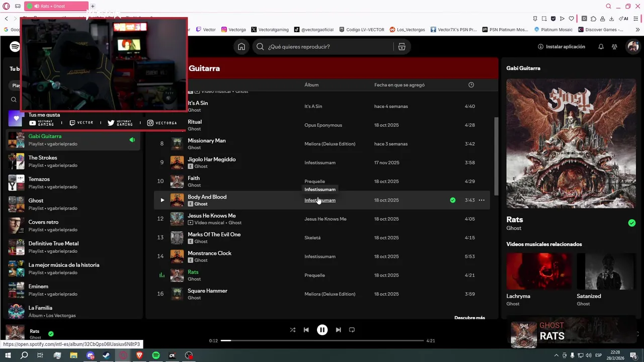
Task: Click Jigolo Har Megiddo title
Action: (211, 159)
